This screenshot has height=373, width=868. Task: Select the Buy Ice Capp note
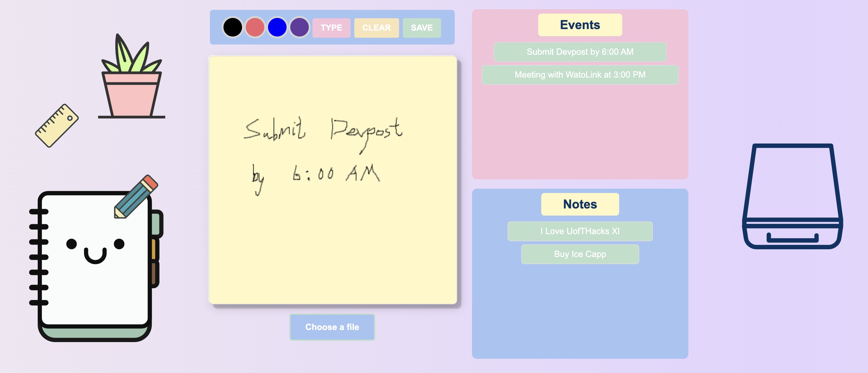point(580,254)
